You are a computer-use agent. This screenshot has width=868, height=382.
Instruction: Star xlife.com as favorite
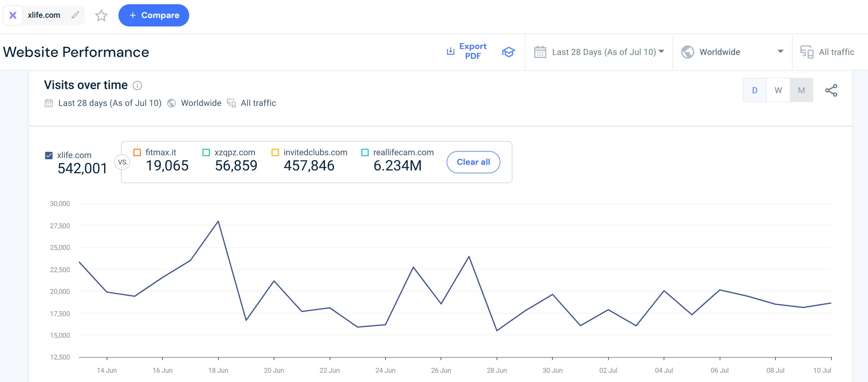tap(101, 15)
